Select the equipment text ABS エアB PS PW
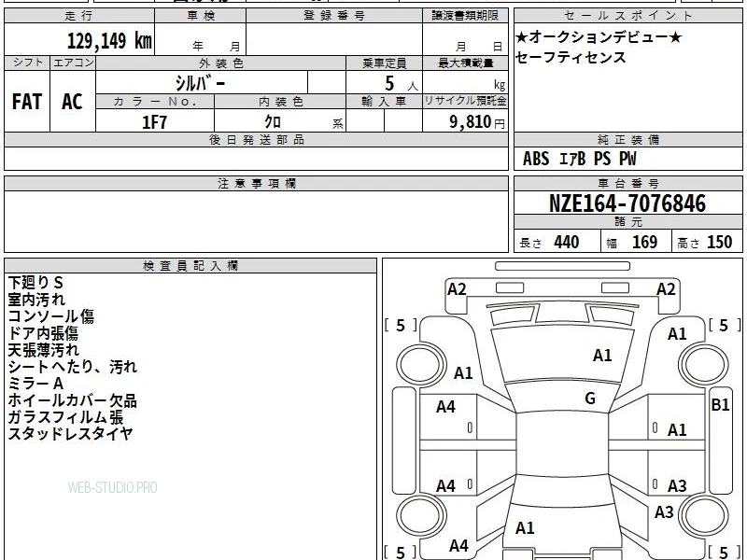 (579, 159)
